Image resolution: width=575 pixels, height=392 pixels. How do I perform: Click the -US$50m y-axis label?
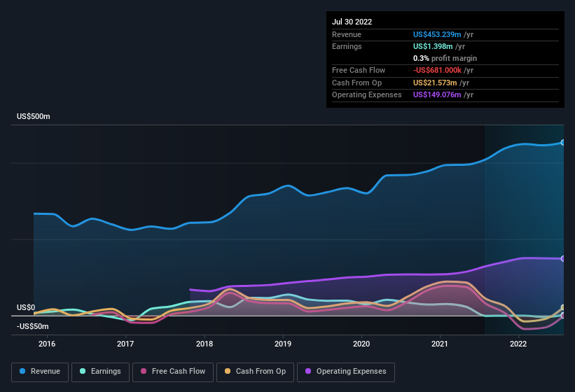point(34,326)
